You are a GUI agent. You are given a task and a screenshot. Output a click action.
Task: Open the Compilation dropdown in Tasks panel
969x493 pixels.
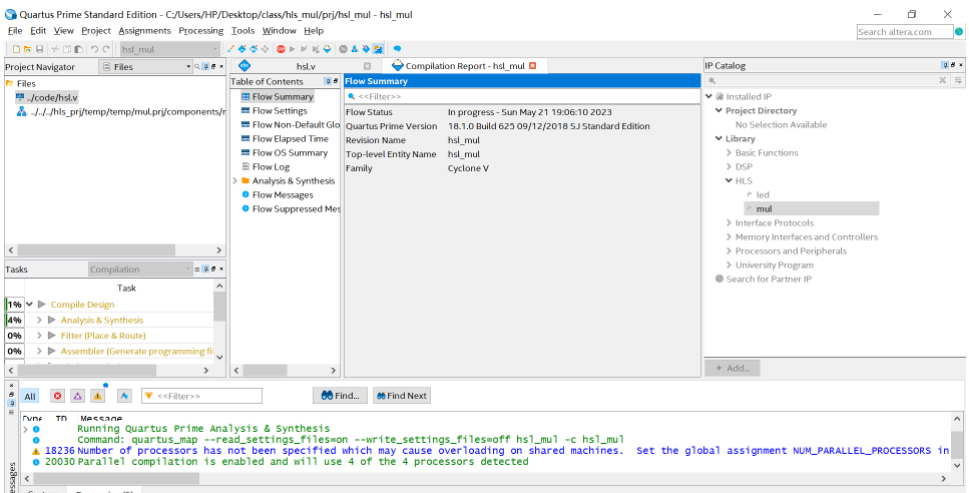click(x=140, y=269)
